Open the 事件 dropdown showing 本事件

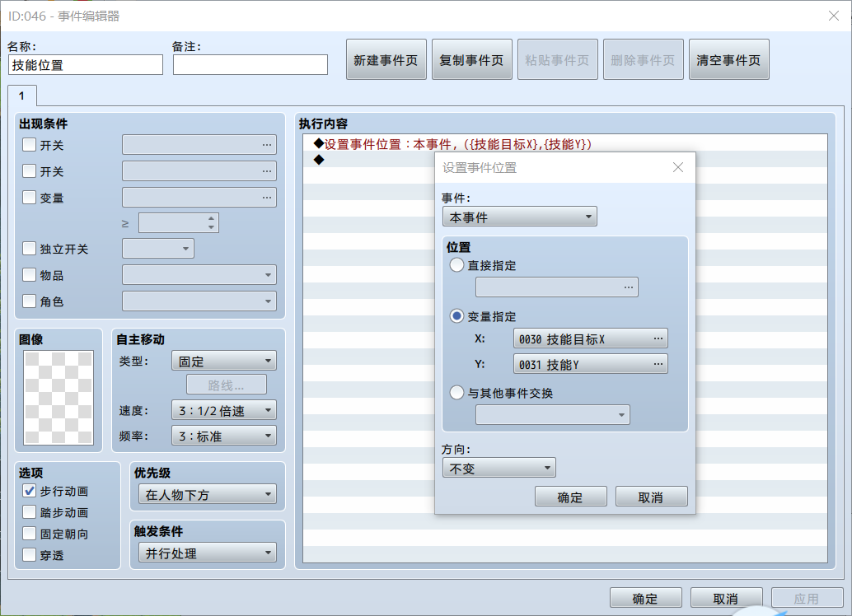(x=519, y=217)
